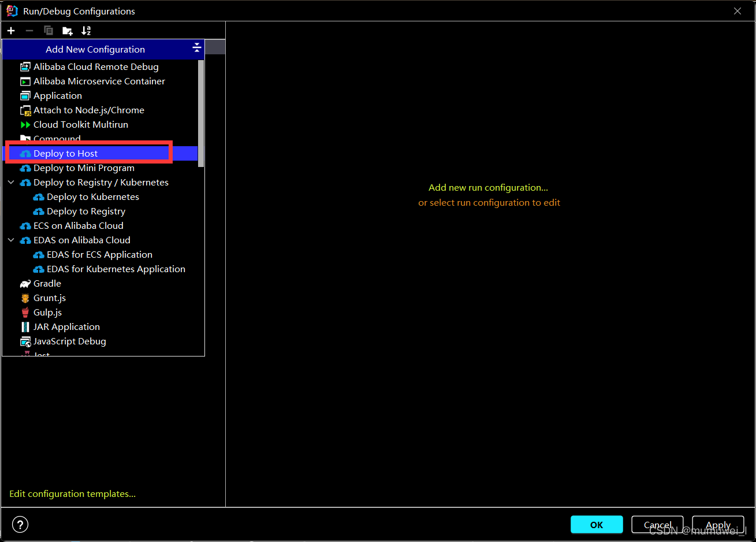Click the Copy Configuration icon
Screen dimensions: 756x542
point(49,31)
